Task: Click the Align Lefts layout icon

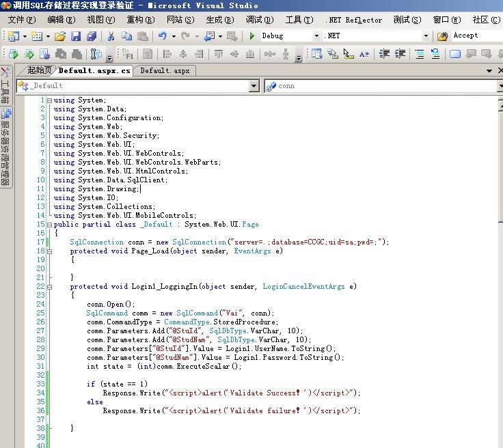Action: click(167, 54)
